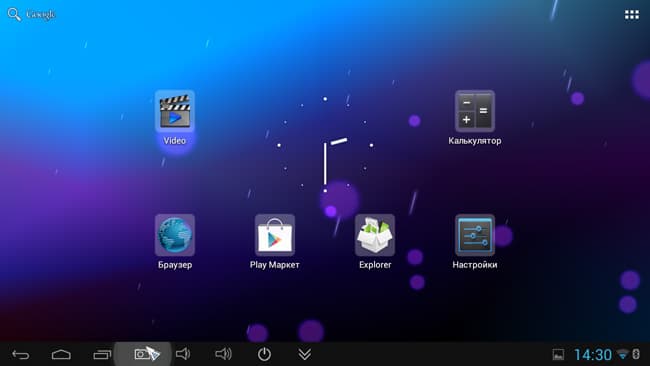The width and height of the screenshot is (650, 366).
Task: Lower the volume with speaker button
Action: click(183, 354)
